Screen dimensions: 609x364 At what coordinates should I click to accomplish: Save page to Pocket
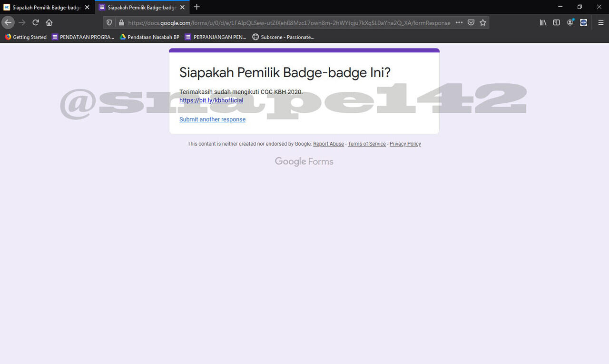tap(471, 22)
